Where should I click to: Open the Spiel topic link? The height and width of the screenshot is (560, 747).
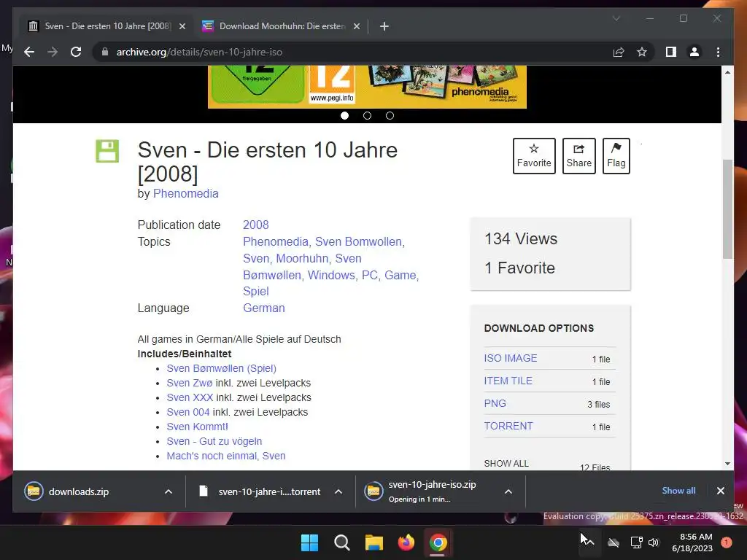click(x=256, y=292)
